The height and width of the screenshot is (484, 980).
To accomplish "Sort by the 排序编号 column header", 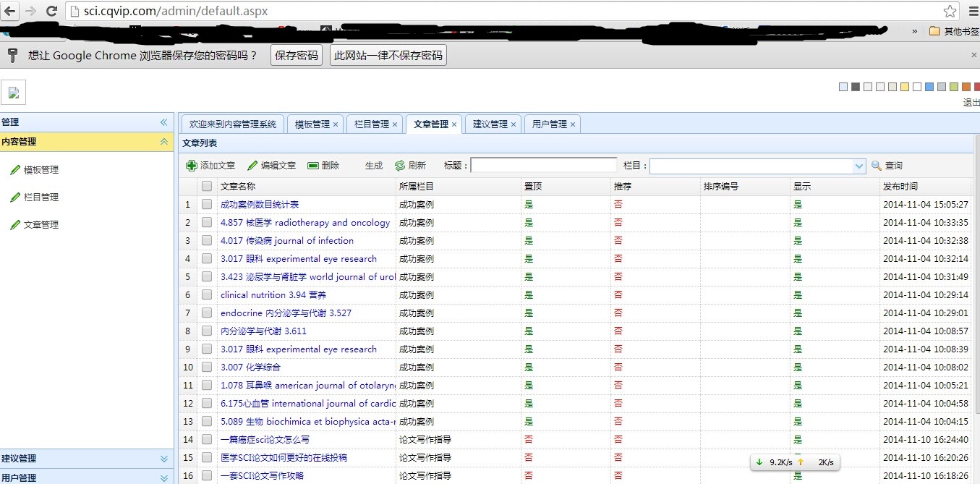I will click(x=745, y=187).
